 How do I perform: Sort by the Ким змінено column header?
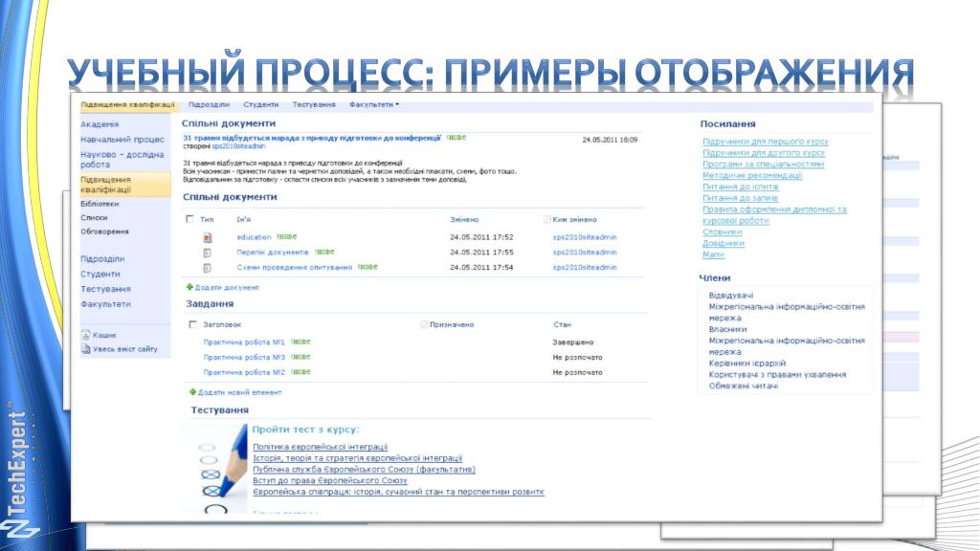[574, 220]
